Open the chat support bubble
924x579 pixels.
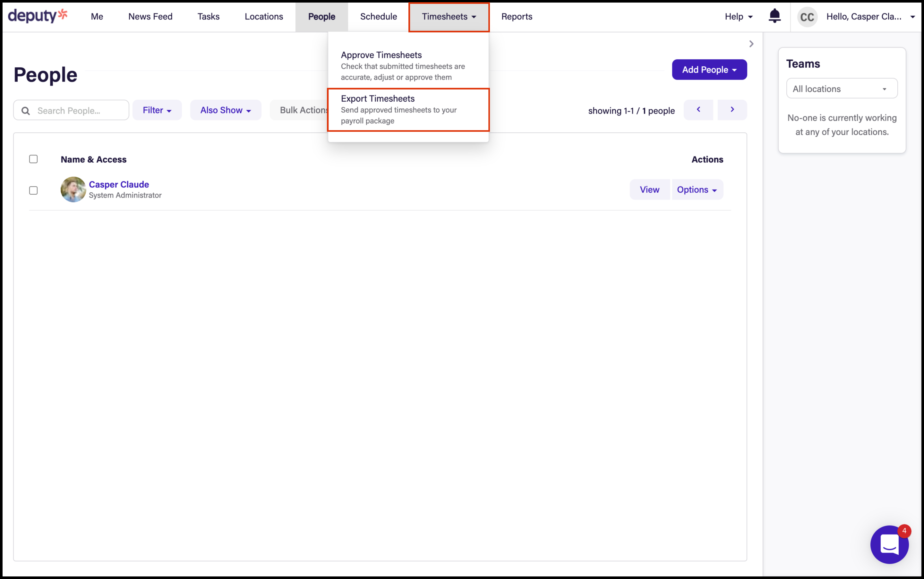pyautogui.click(x=889, y=544)
